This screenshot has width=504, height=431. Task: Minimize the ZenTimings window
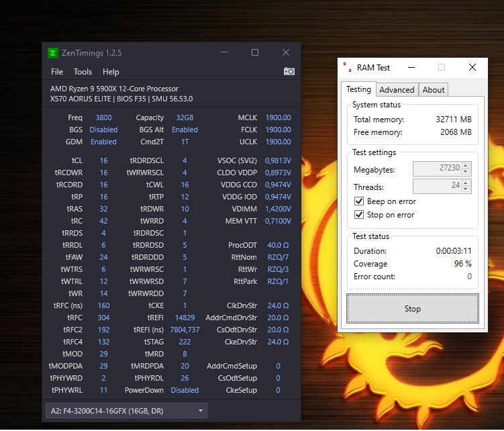pos(224,52)
